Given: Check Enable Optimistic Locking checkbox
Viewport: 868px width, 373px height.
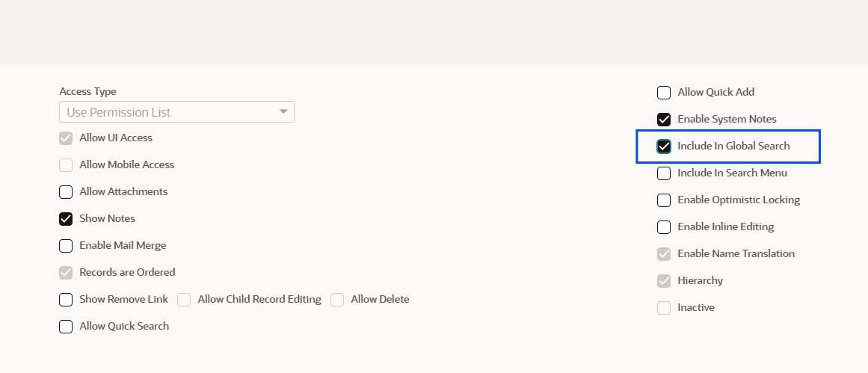Looking at the screenshot, I should pyautogui.click(x=664, y=200).
